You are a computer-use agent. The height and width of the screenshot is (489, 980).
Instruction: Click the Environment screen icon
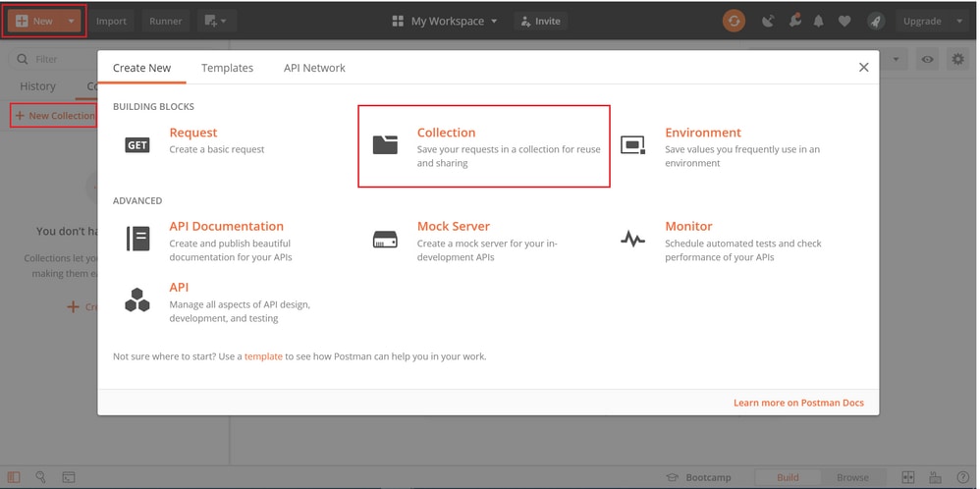(x=632, y=145)
